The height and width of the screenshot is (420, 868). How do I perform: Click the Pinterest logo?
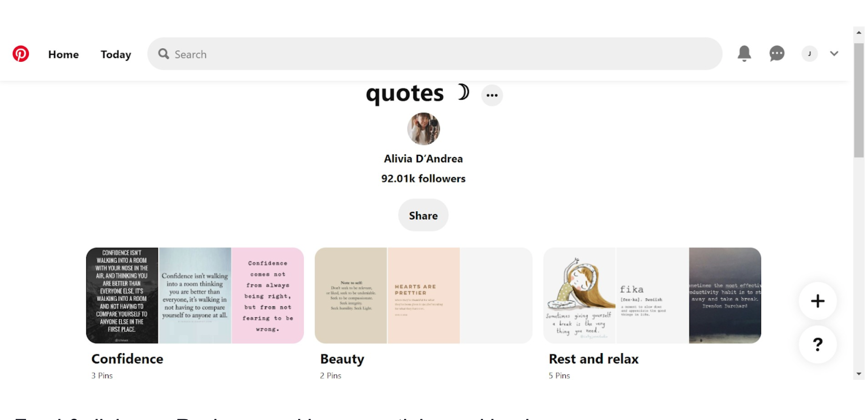coord(21,54)
